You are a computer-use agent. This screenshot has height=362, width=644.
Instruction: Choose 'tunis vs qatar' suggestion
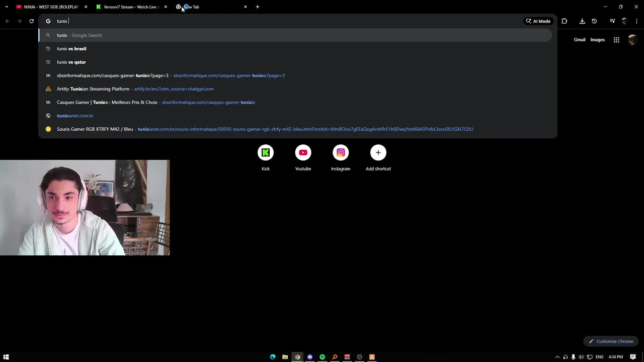point(295,62)
